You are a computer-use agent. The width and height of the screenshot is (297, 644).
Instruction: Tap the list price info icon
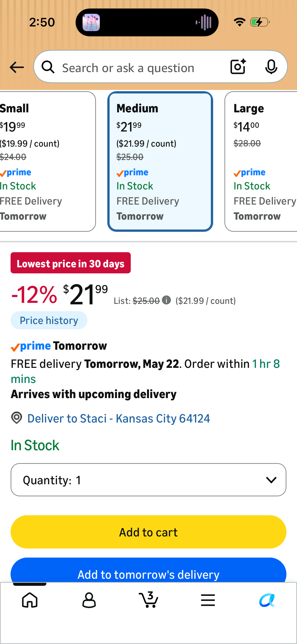[166, 300]
